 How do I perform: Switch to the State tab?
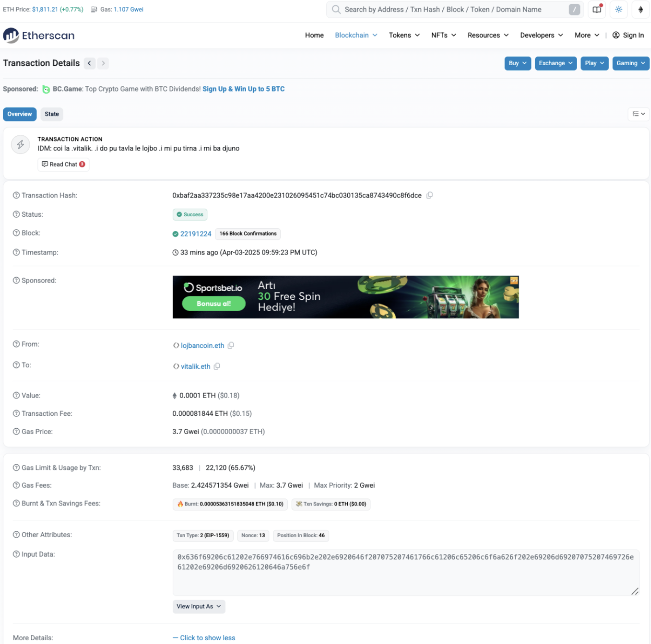[x=52, y=114]
